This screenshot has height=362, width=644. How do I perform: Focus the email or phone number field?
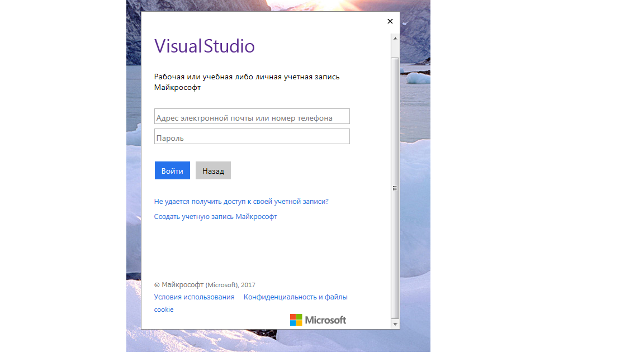(x=252, y=117)
